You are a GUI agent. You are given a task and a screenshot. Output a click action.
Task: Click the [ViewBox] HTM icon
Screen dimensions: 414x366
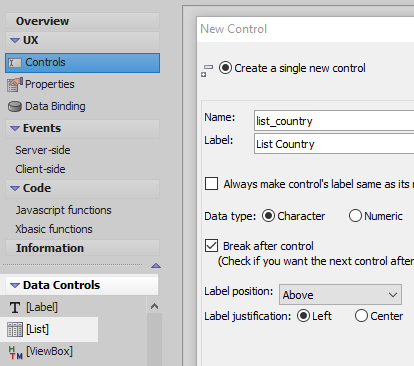(15, 352)
